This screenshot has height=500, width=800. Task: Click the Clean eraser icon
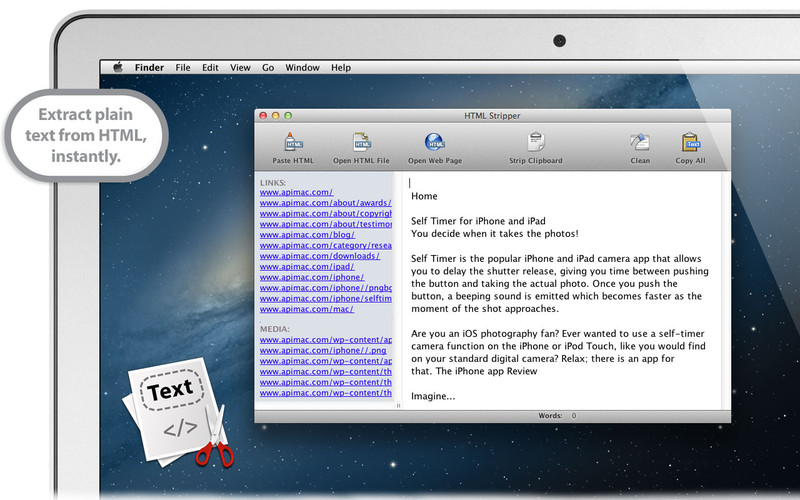point(640,142)
